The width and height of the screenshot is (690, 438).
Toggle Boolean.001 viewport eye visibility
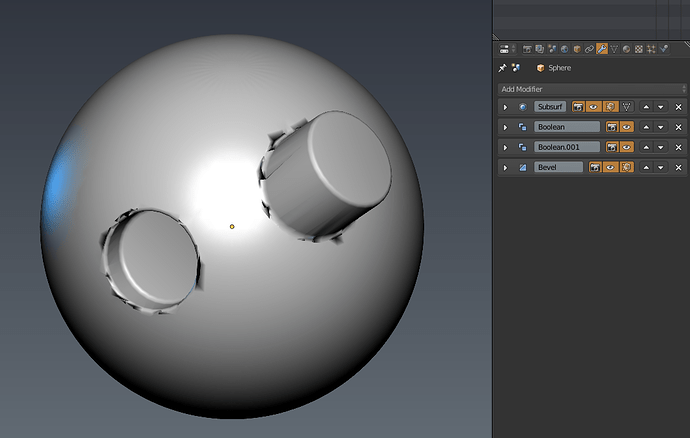click(627, 147)
